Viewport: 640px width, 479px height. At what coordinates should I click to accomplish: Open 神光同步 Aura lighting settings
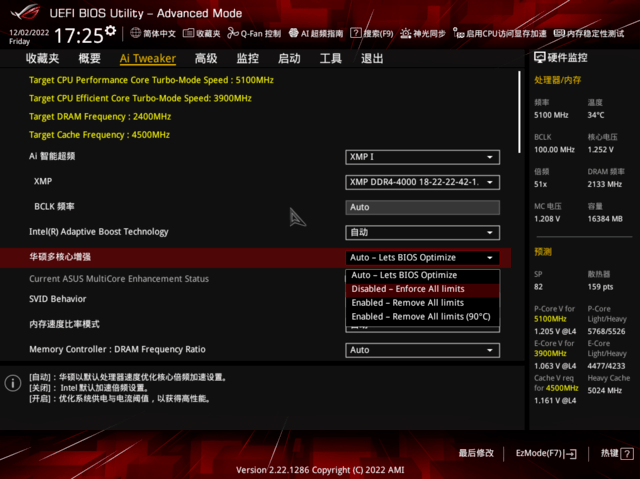click(x=426, y=33)
